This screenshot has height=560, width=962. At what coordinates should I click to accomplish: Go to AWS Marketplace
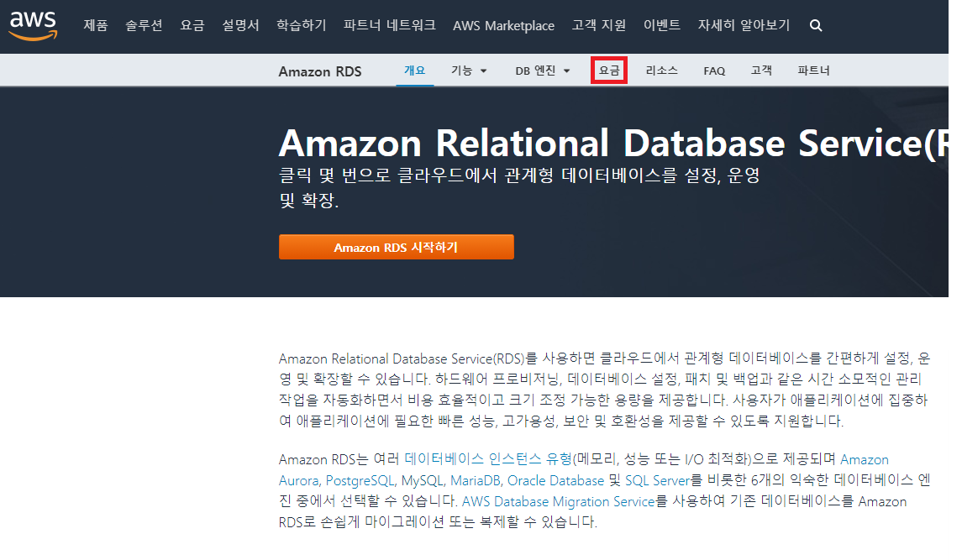click(504, 26)
